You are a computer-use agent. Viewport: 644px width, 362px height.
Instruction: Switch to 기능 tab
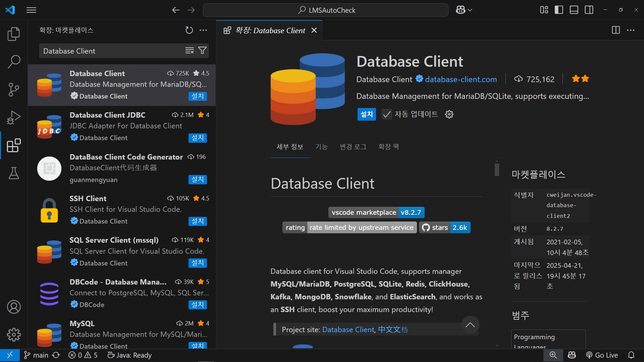321,147
